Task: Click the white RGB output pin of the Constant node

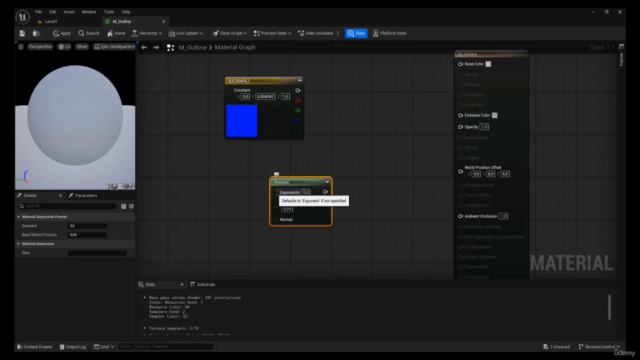Action: (298, 91)
